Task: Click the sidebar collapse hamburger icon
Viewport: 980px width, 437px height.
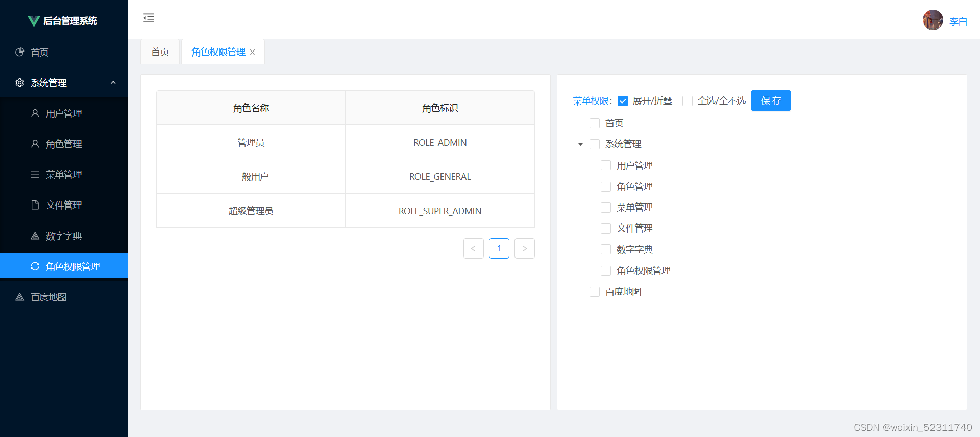Action: 149,18
